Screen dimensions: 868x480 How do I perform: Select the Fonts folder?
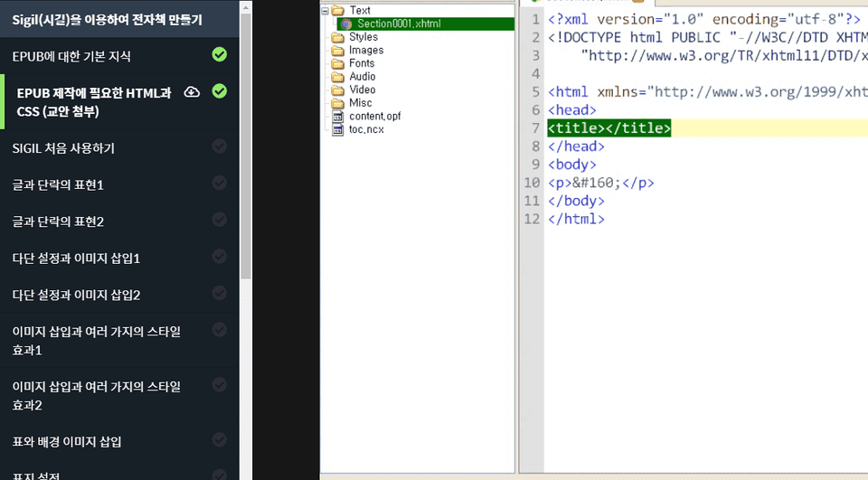(x=362, y=63)
